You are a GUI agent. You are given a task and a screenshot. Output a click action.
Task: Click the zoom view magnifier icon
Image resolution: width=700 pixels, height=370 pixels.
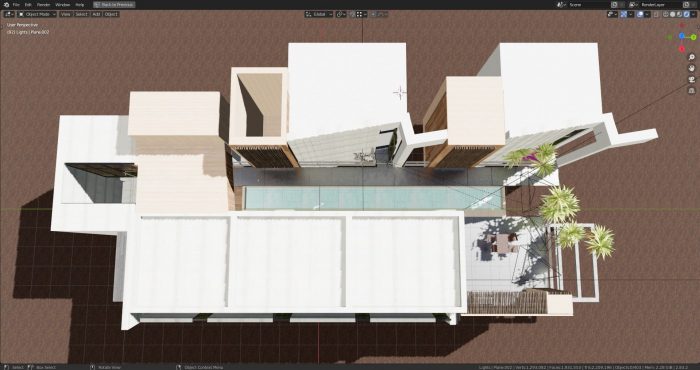(x=692, y=57)
